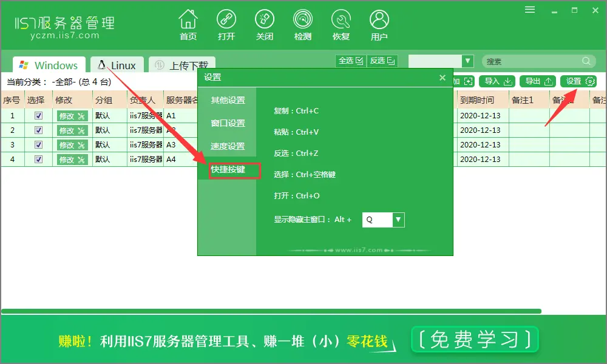Click the 分组 column header
The image size is (607, 364).
[x=109, y=100]
